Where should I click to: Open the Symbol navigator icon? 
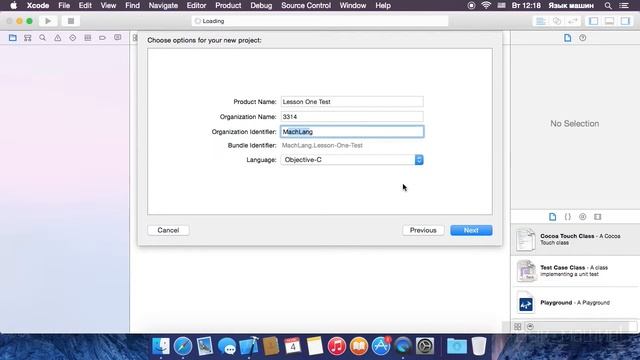[28, 38]
